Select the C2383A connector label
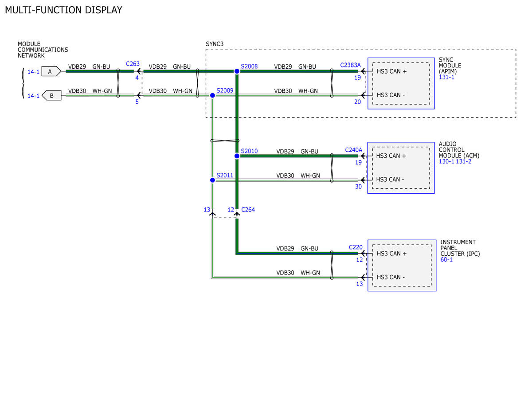532x411 pixels. [351, 65]
